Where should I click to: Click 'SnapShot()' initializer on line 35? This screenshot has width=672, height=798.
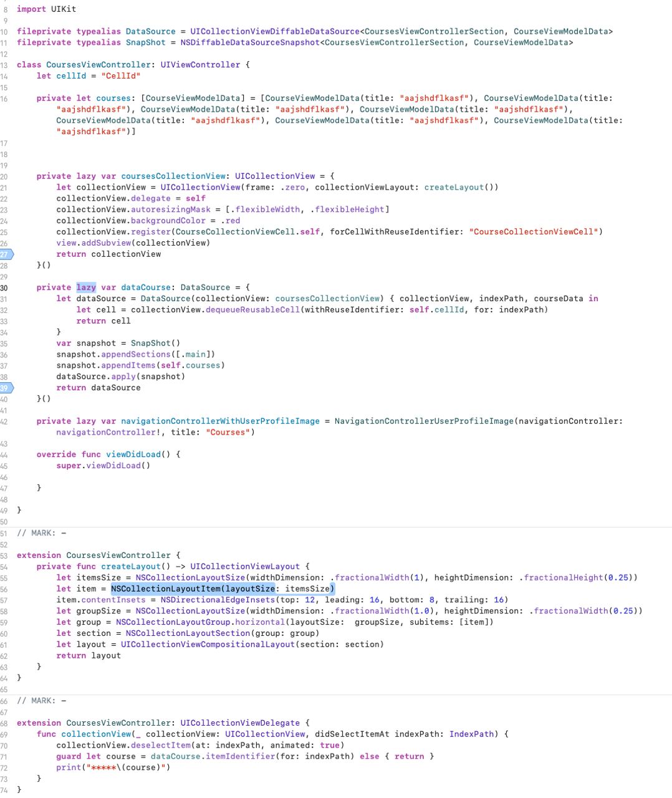coord(156,344)
